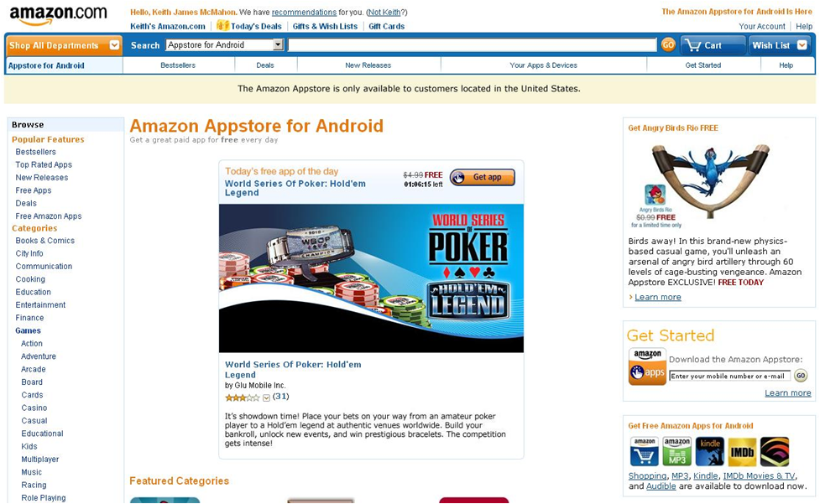The image size is (820, 504).
Task: Click the Angry Birds Rio app icon
Action: click(x=655, y=195)
